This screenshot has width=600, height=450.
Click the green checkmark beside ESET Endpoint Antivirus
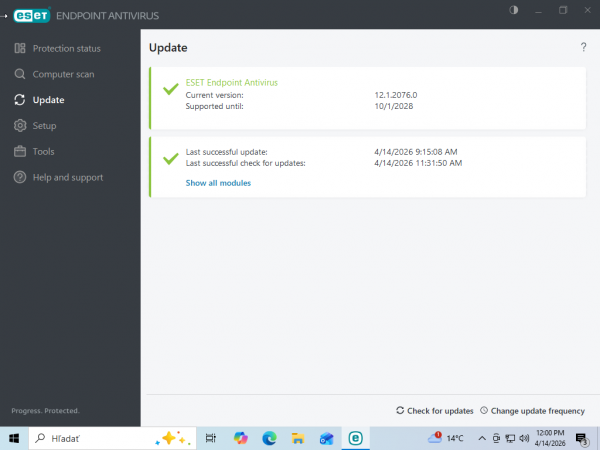click(x=171, y=88)
